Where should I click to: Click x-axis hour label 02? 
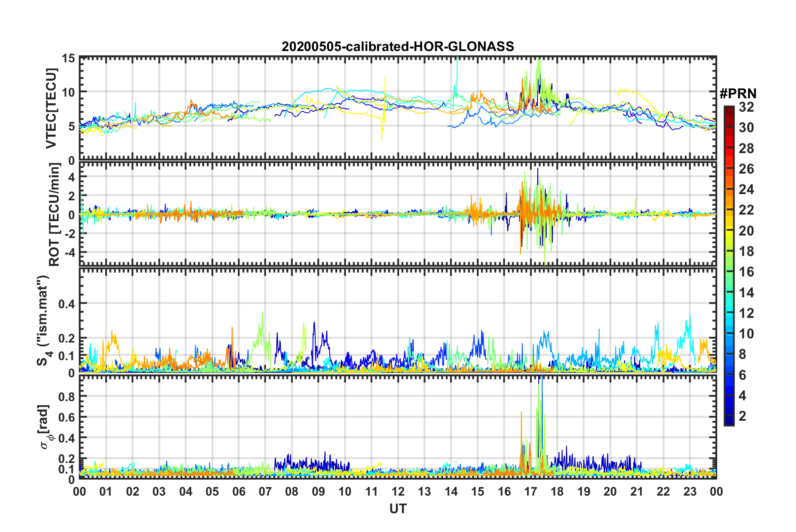point(133,491)
